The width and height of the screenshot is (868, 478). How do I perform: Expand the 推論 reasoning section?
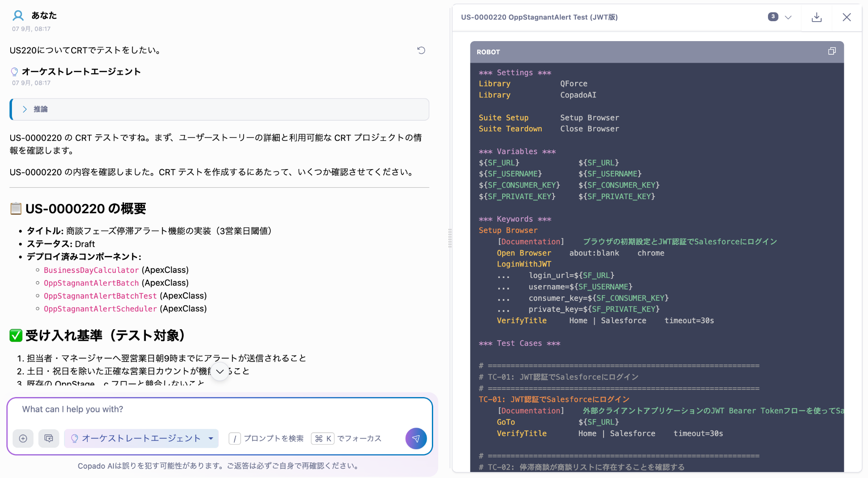click(x=219, y=109)
